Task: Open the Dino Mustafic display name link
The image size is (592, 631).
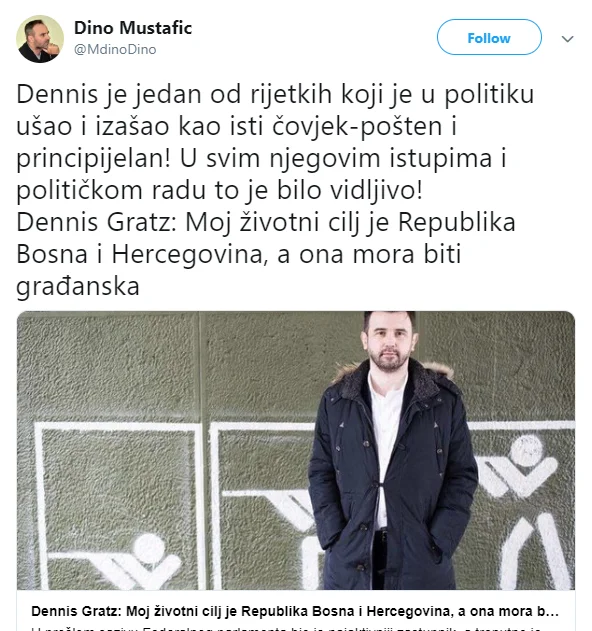Action: 133,28
